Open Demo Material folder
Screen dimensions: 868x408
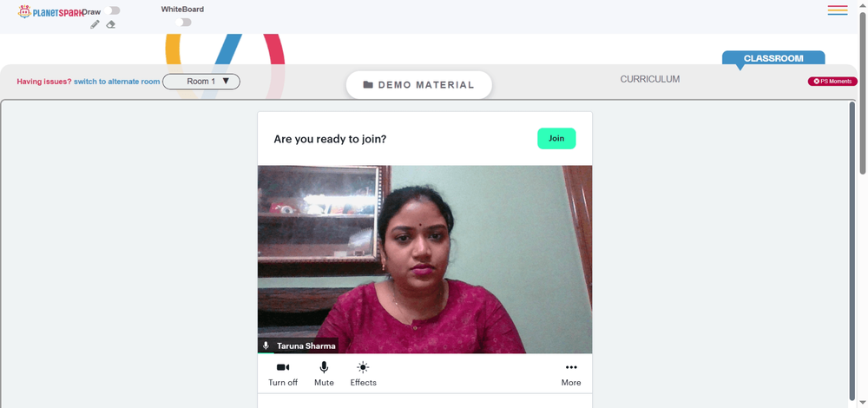click(419, 85)
